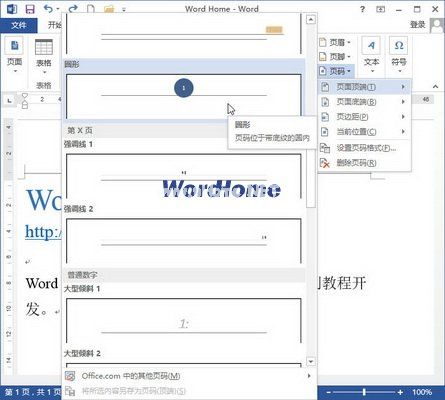This screenshot has width=445, height=400.
Task: Open the 文本 text group
Action: [x=371, y=55]
